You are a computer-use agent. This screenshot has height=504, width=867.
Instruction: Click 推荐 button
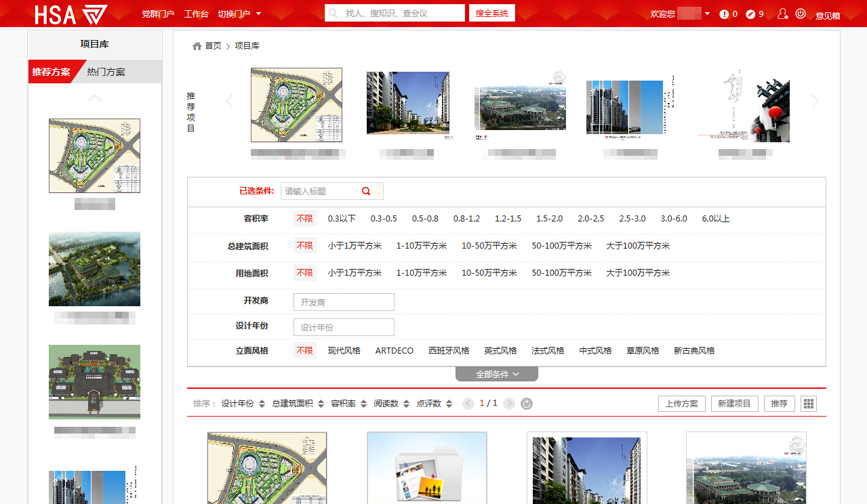click(x=780, y=404)
